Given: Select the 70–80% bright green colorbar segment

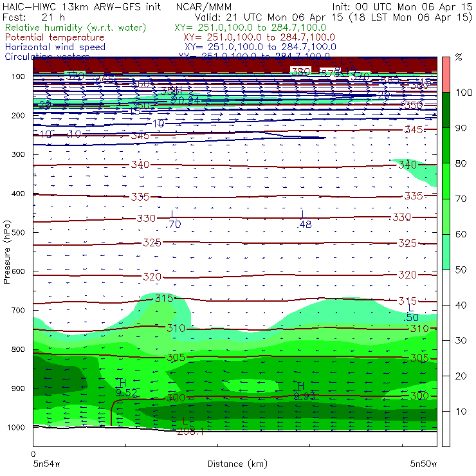Looking at the screenshot, I should pyautogui.click(x=446, y=181).
